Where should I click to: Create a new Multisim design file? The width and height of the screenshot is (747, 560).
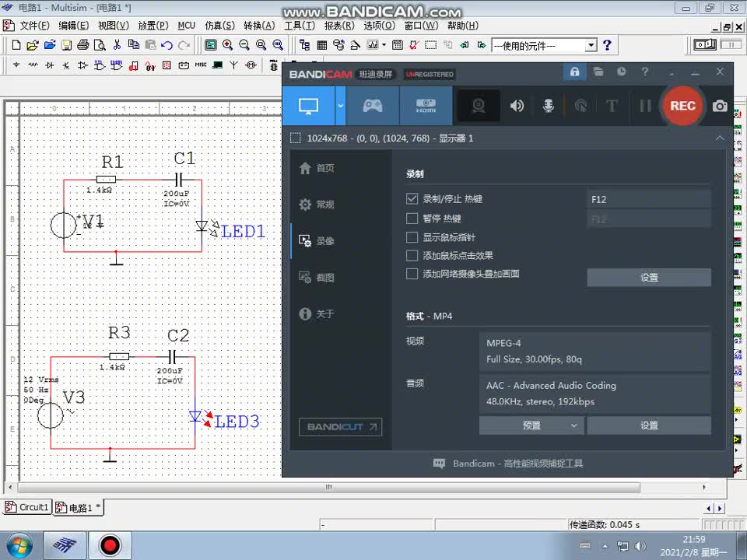(16, 45)
